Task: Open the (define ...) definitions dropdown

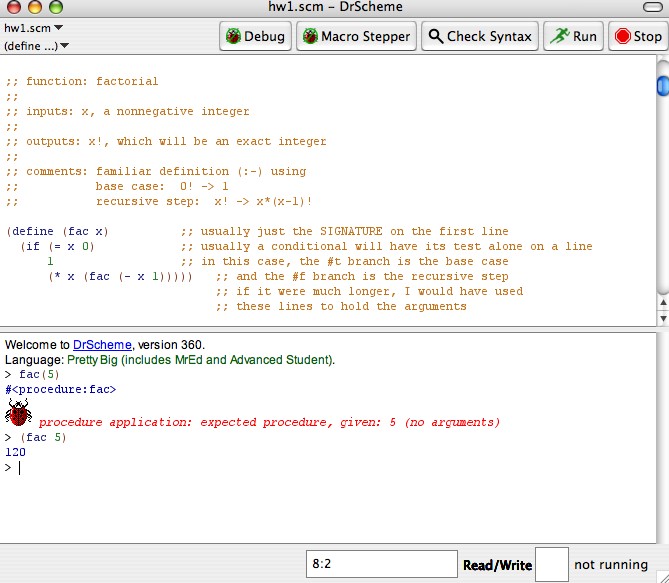Action: [36, 45]
